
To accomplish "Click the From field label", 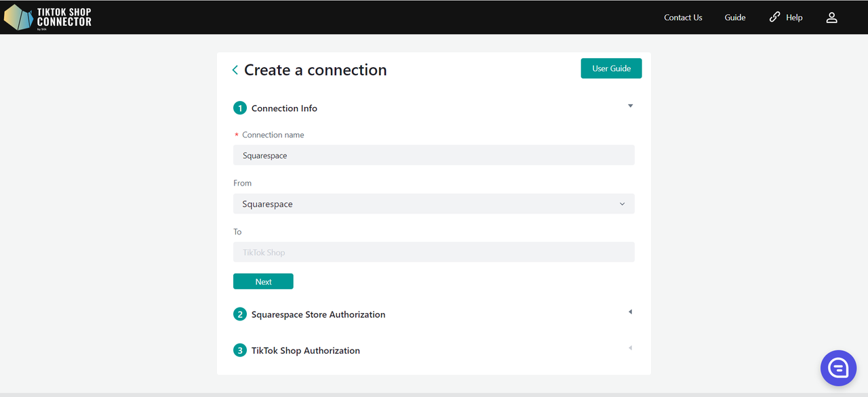I will click(x=242, y=183).
